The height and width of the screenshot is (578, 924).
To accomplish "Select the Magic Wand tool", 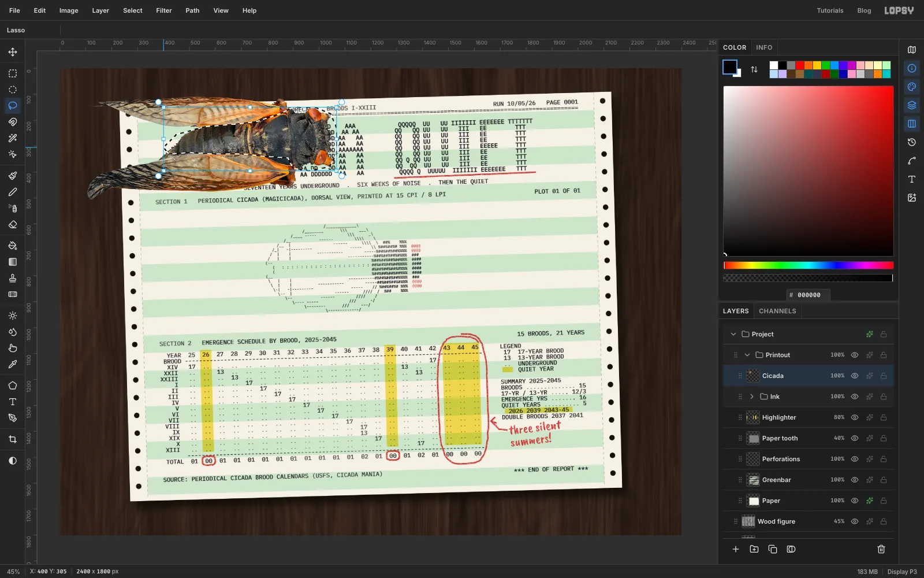I will click(x=13, y=138).
